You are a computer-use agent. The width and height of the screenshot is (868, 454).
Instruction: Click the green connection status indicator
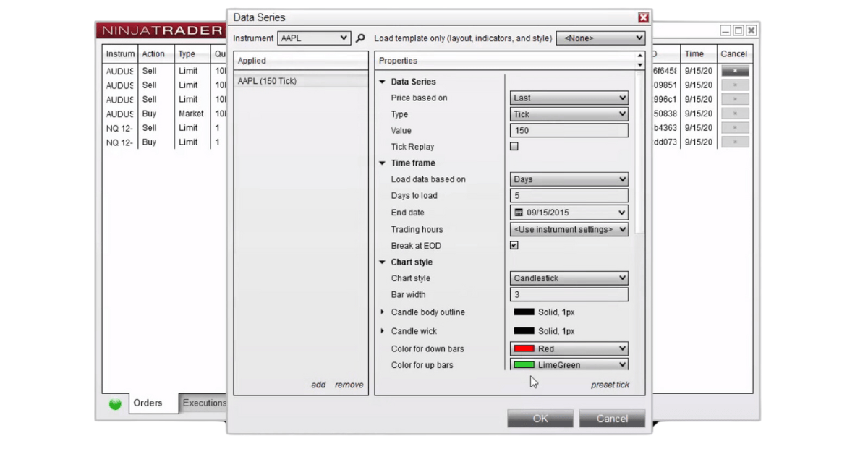point(115,404)
